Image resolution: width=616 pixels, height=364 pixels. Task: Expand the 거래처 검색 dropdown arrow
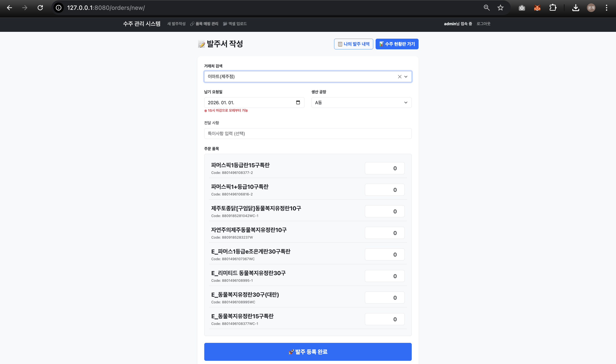tap(406, 77)
